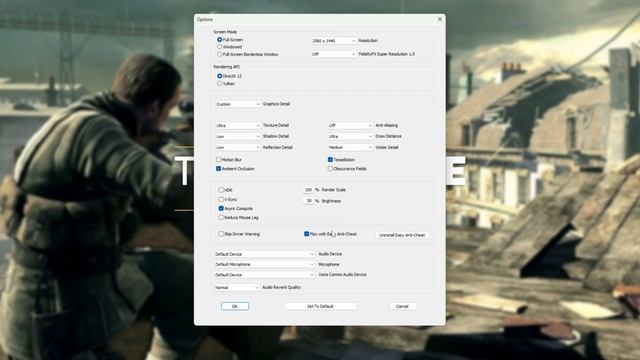
Task: Open the Resolution dropdown
Action: click(333, 41)
